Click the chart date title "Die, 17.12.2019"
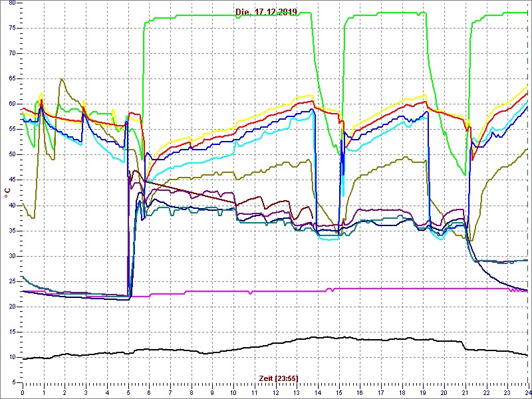532x399 pixels. tap(267, 12)
